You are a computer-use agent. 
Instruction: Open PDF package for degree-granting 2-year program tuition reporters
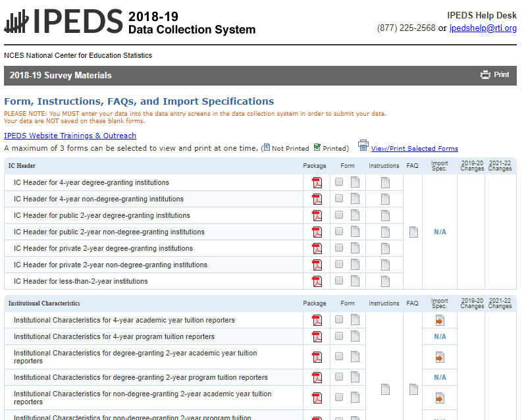[x=317, y=378]
